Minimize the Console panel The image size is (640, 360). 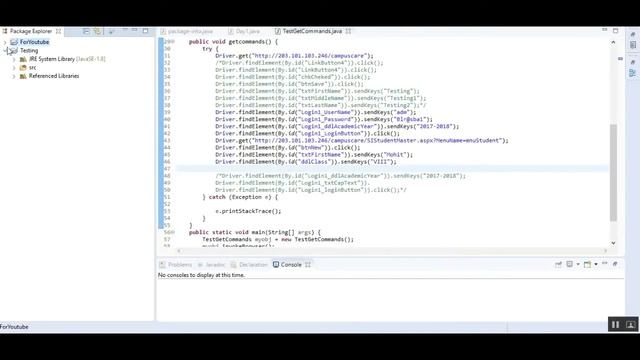tap(604, 264)
